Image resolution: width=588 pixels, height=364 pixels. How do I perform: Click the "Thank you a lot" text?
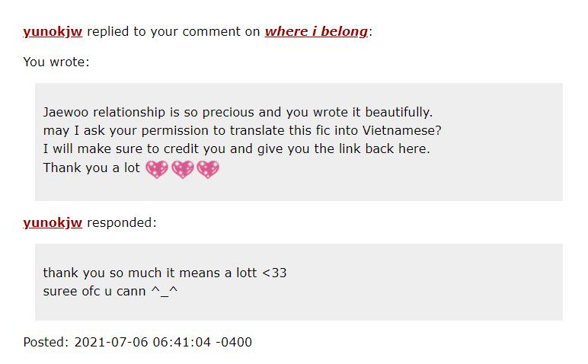(x=91, y=168)
